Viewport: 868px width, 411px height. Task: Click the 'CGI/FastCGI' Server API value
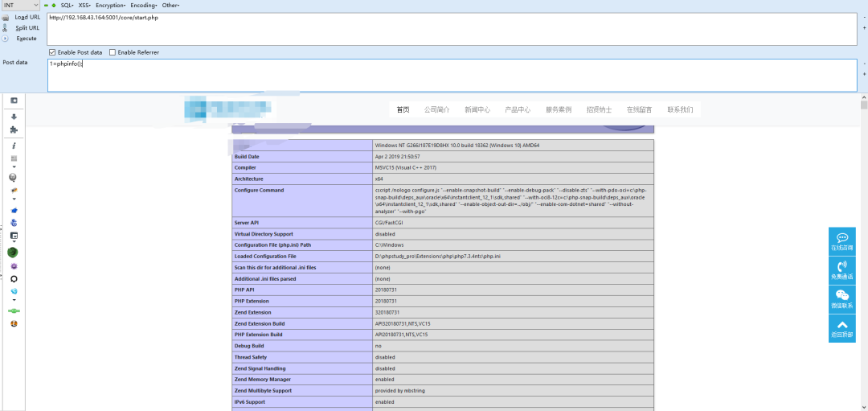389,223
